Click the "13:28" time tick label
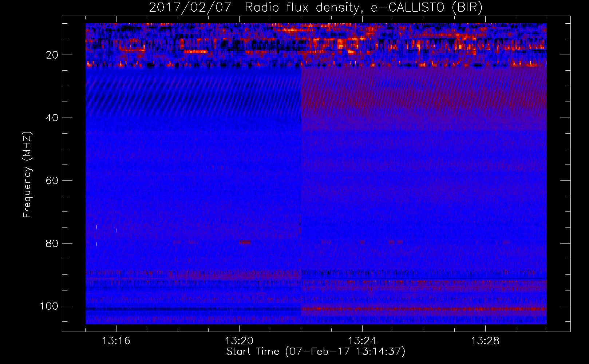The height and width of the screenshot is (364, 589). tap(485, 341)
